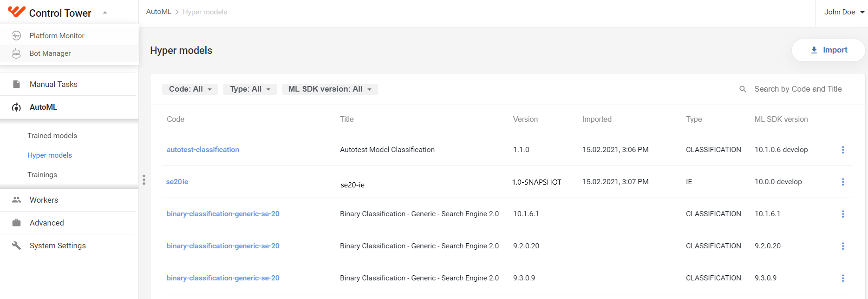Click Hyper models breadcrumb text
Screen dimensions: 868x299
point(205,12)
